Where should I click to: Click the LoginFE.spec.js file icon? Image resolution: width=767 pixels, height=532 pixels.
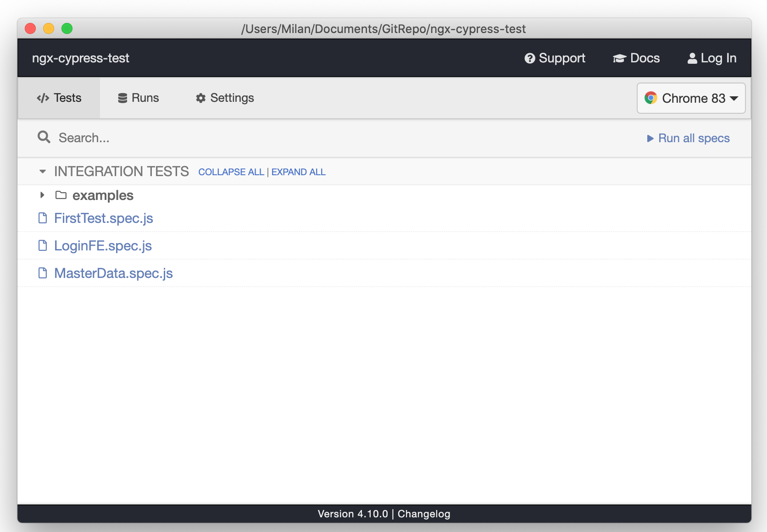pos(43,245)
